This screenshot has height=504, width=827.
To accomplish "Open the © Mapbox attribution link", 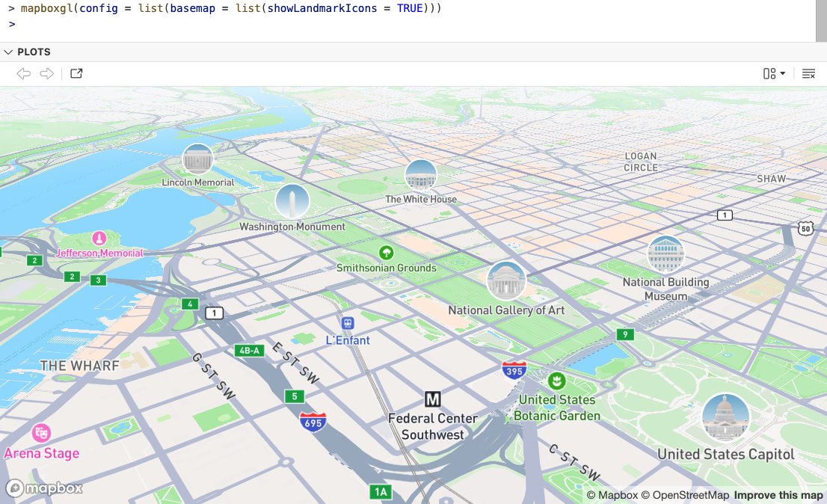I will pos(612,495).
